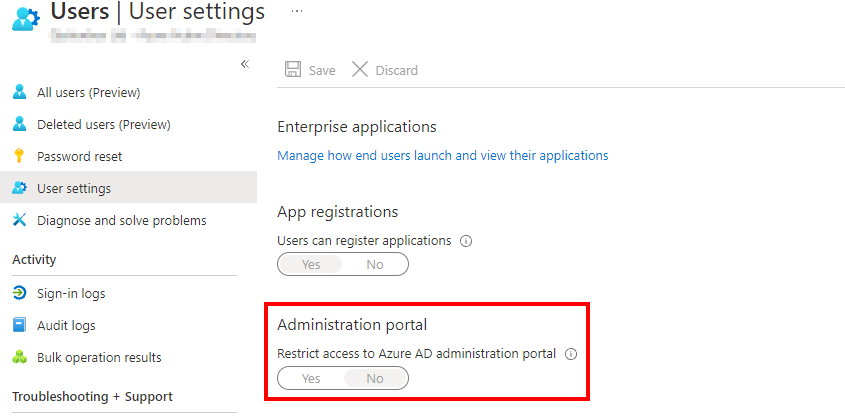Click the Sign-in logs icon
This screenshot has width=845, height=419.
pos(19,294)
